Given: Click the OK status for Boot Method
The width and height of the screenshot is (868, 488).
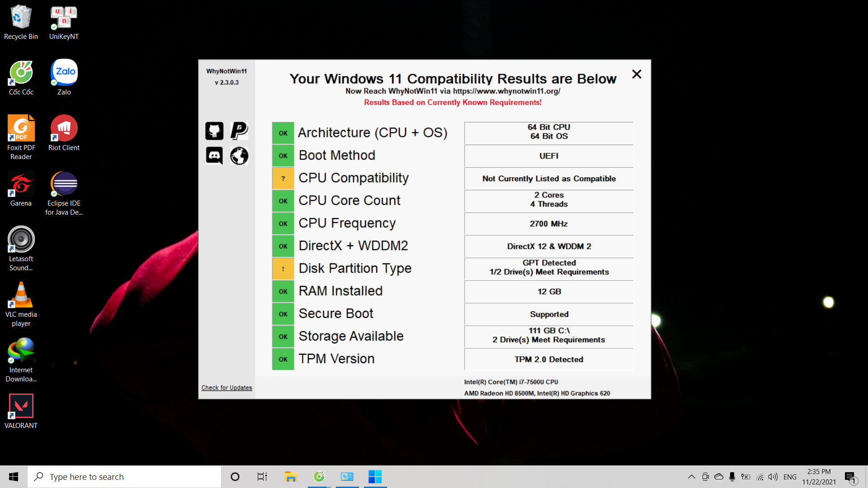Looking at the screenshot, I should 283,156.
